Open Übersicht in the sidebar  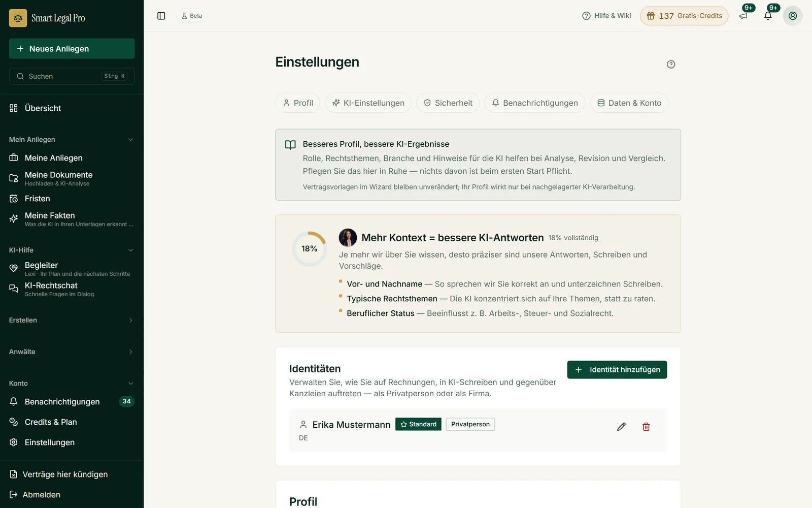pos(72,108)
